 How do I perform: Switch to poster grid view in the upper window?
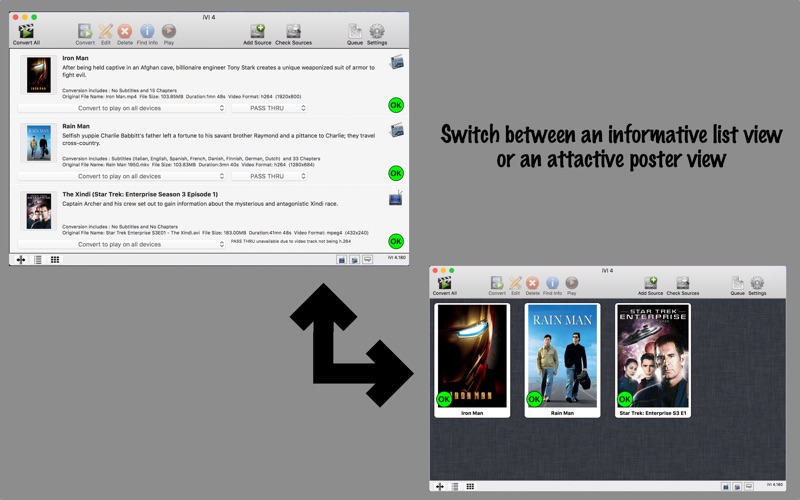(x=55, y=260)
